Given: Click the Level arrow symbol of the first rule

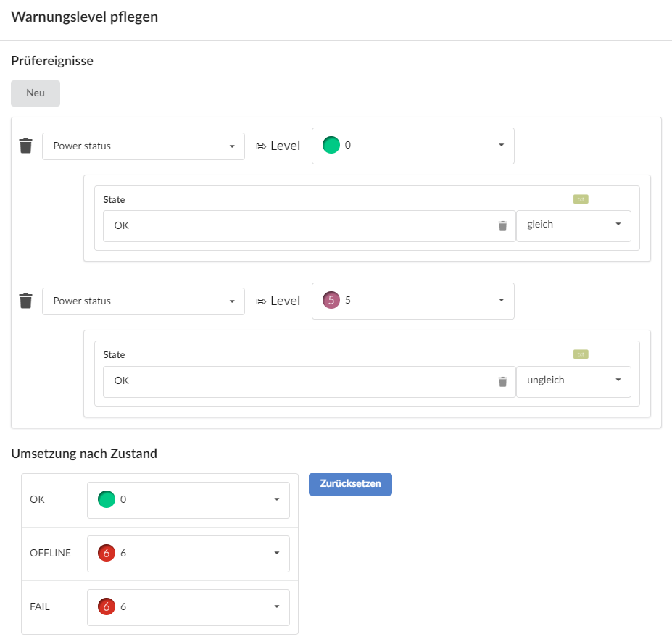Looking at the screenshot, I should pos(261,145).
